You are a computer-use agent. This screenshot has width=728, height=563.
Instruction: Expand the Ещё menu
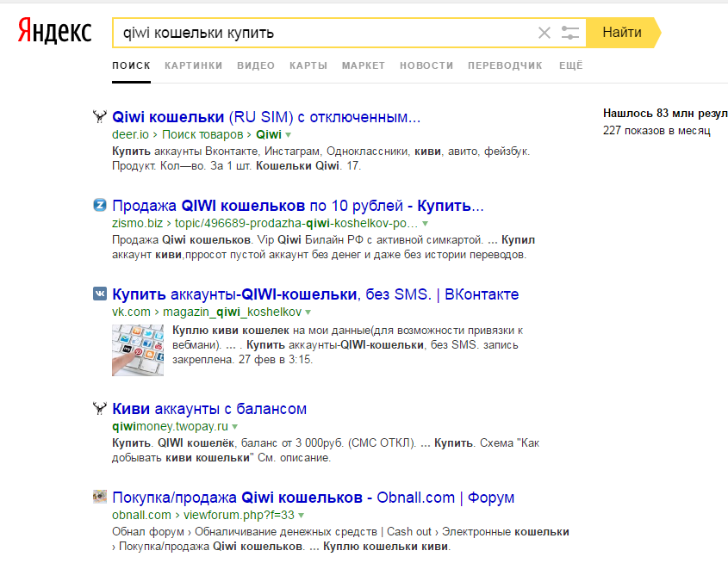[571, 65]
